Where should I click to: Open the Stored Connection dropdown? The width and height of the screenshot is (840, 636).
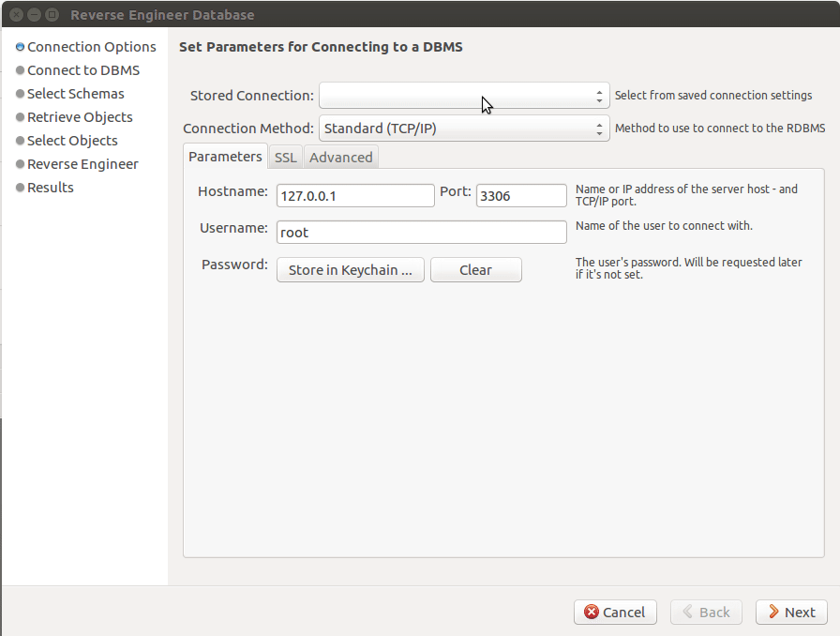(x=464, y=96)
